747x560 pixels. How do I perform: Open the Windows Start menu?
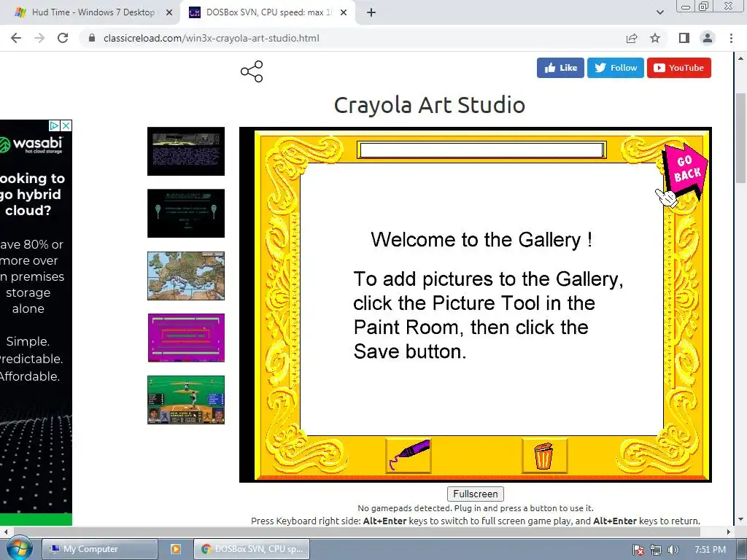coord(18,549)
